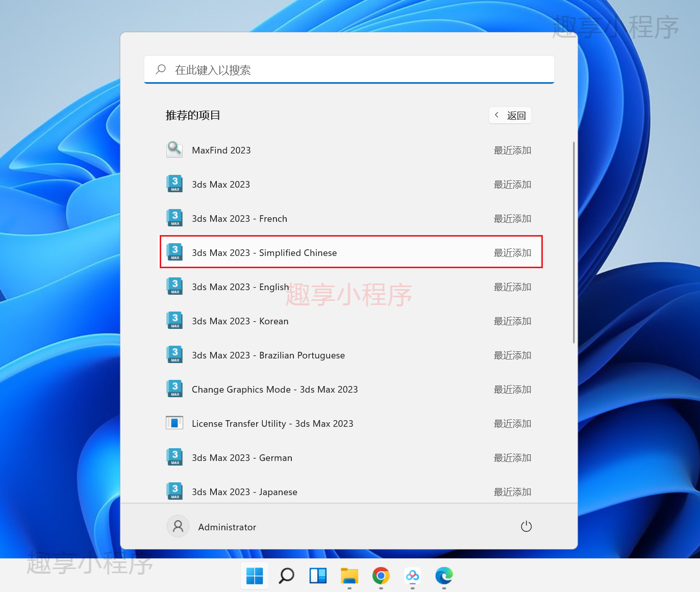Viewport: 700px width, 592px height.
Task: Click the 3ds Max 2023 - English icon
Action: [x=174, y=286]
